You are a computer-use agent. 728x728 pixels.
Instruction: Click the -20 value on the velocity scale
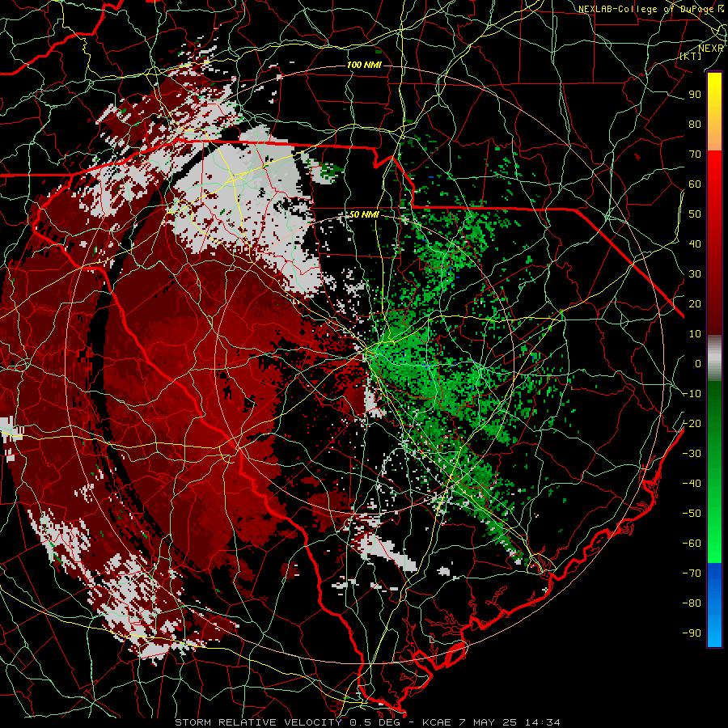pos(692,423)
